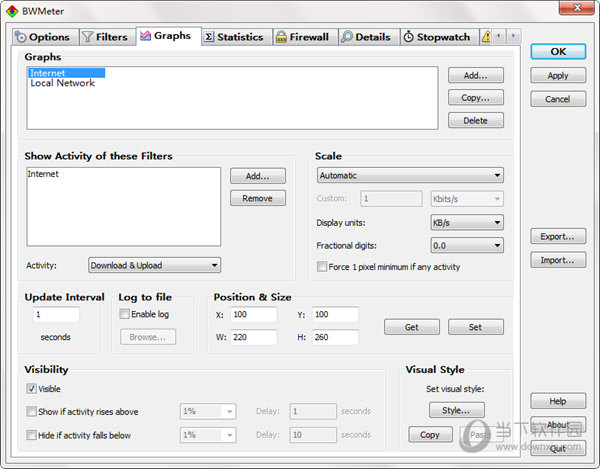This screenshot has height=469, width=600.
Task: Delete the selected graph
Action: (x=476, y=121)
